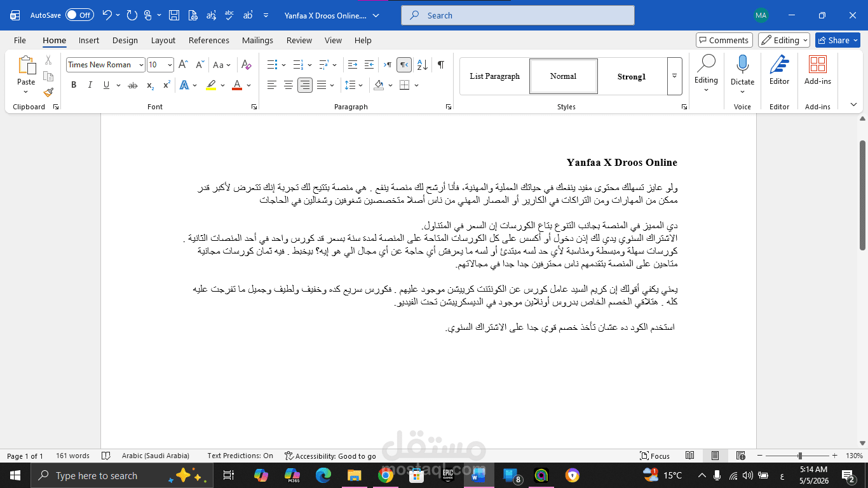This screenshot has height=488, width=868.
Task: Switch to the References tab
Action: pos(209,40)
